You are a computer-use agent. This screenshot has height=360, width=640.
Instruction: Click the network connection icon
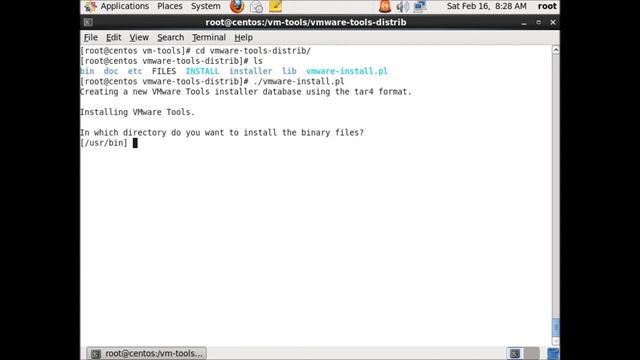click(x=420, y=6)
